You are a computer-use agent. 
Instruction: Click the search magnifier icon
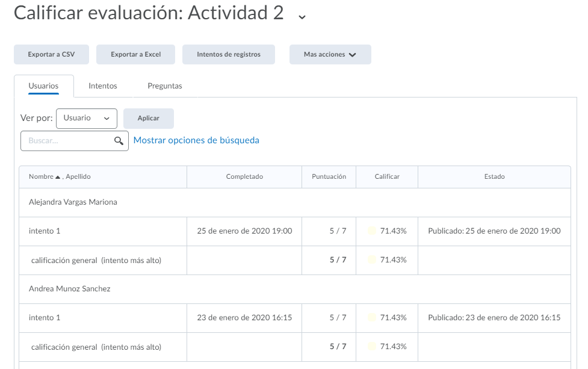[x=119, y=141]
